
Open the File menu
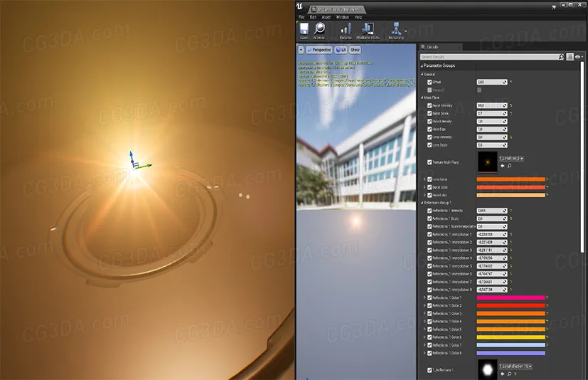301,17
